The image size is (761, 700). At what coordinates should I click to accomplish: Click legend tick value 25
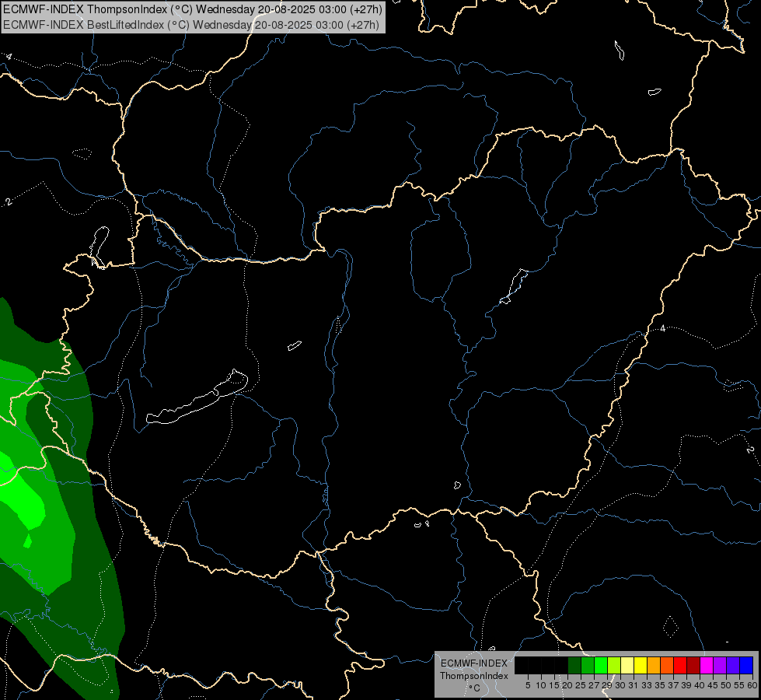point(581,685)
